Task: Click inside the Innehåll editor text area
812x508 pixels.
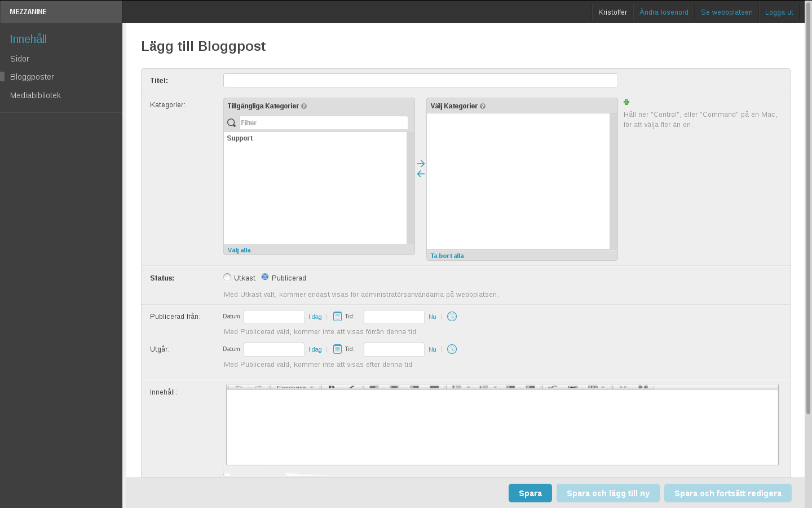Action: tap(502, 427)
